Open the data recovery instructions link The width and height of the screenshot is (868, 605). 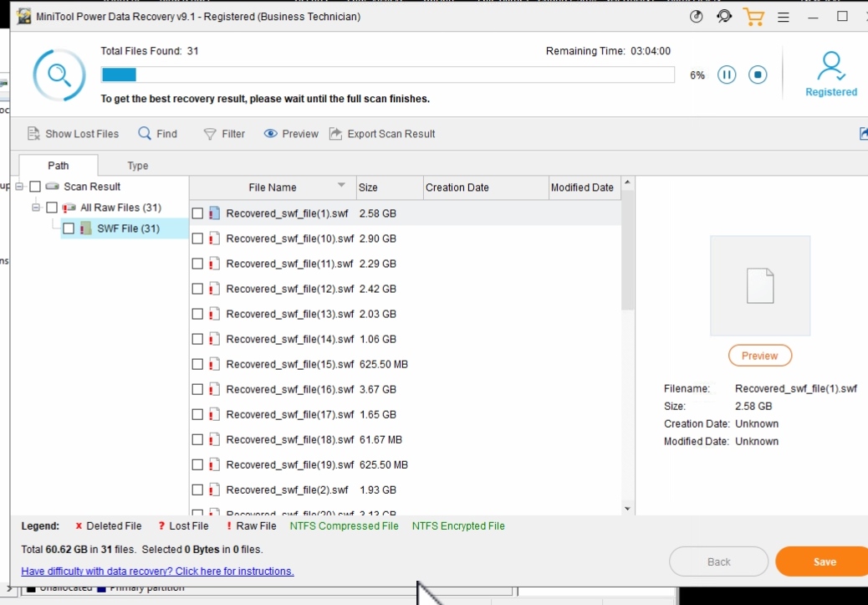[x=157, y=572]
